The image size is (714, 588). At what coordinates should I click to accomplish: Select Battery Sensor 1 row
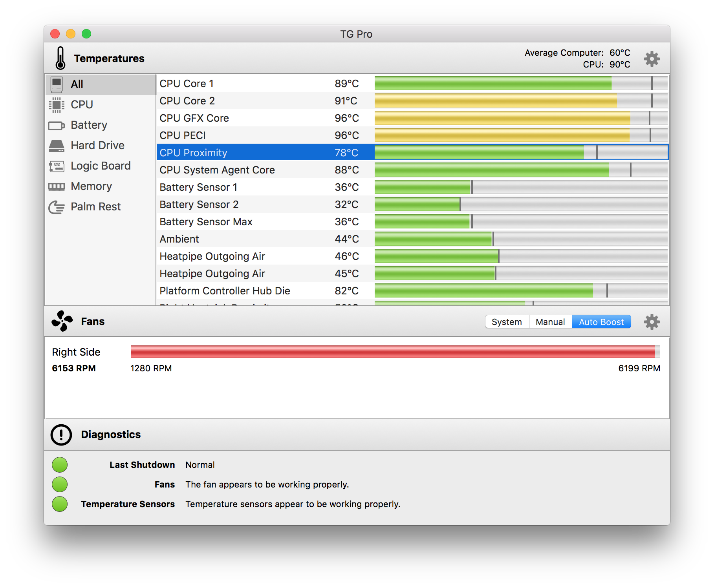pos(412,187)
